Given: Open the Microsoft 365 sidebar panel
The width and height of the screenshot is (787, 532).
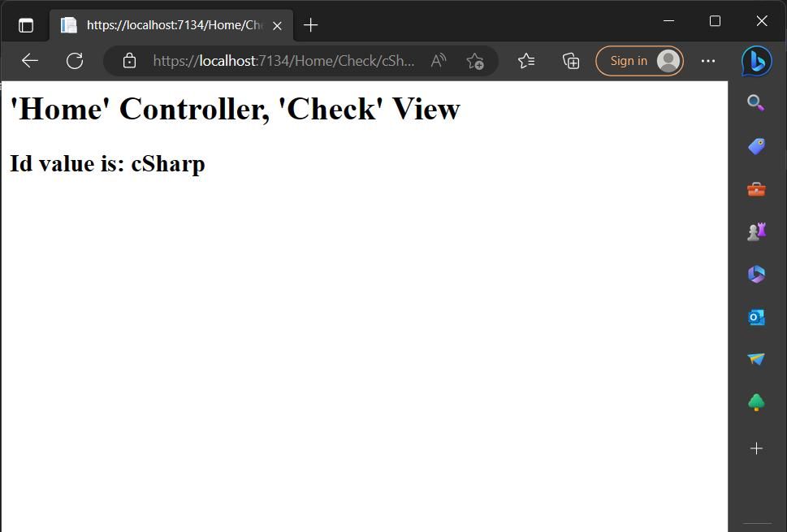Looking at the screenshot, I should pyautogui.click(x=756, y=274).
